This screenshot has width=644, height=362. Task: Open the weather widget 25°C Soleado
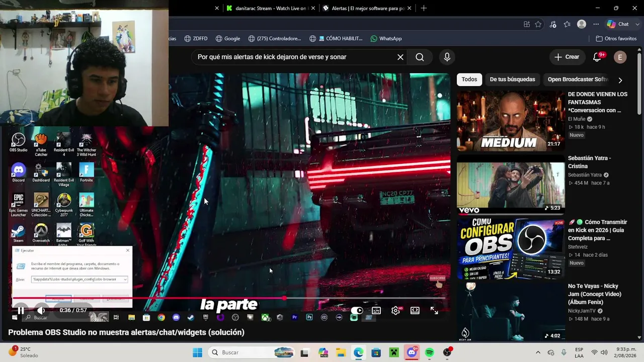click(x=22, y=352)
